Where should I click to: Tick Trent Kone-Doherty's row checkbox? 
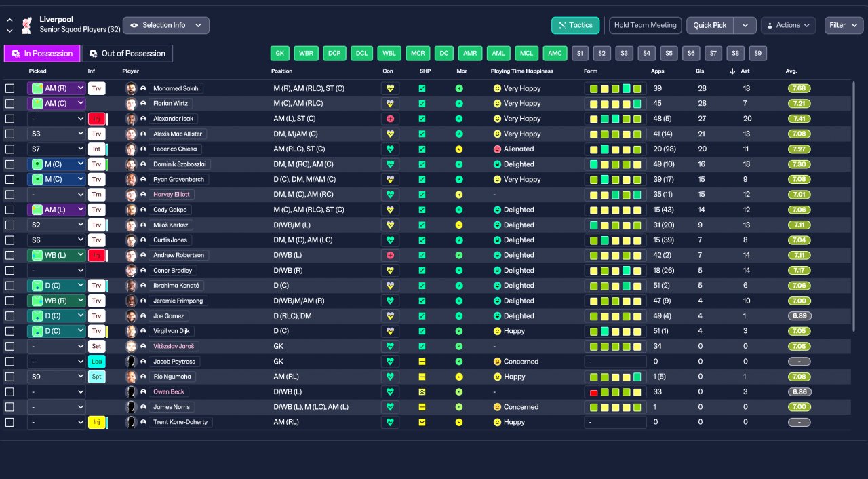pyautogui.click(x=9, y=422)
